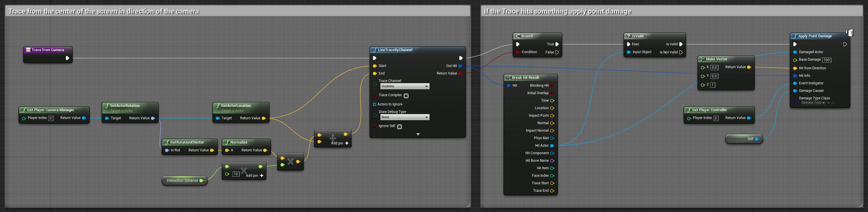Screen dimensions: 868x212
Task: Click Add pin on the multiply node
Action: (x=254, y=176)
